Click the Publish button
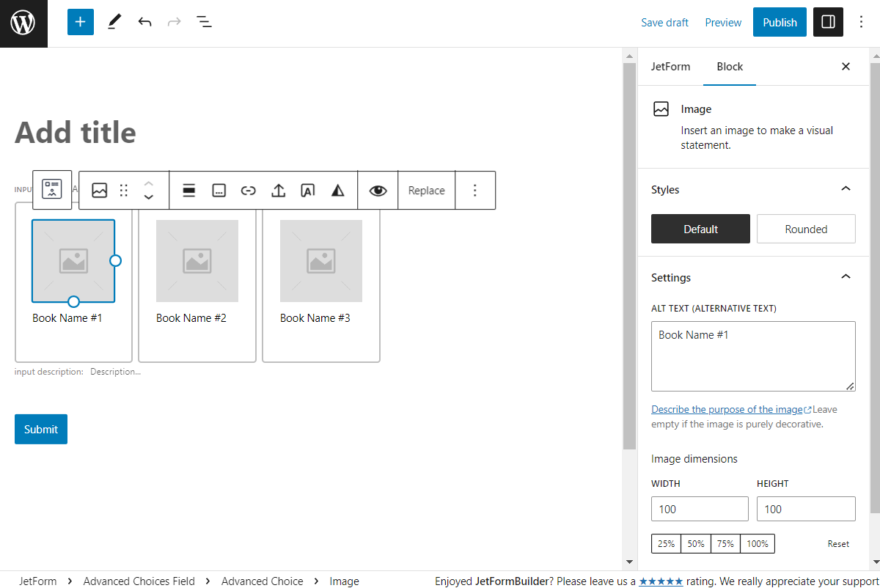Viewport: 880px width, 588px height. (x=780, y=22)
